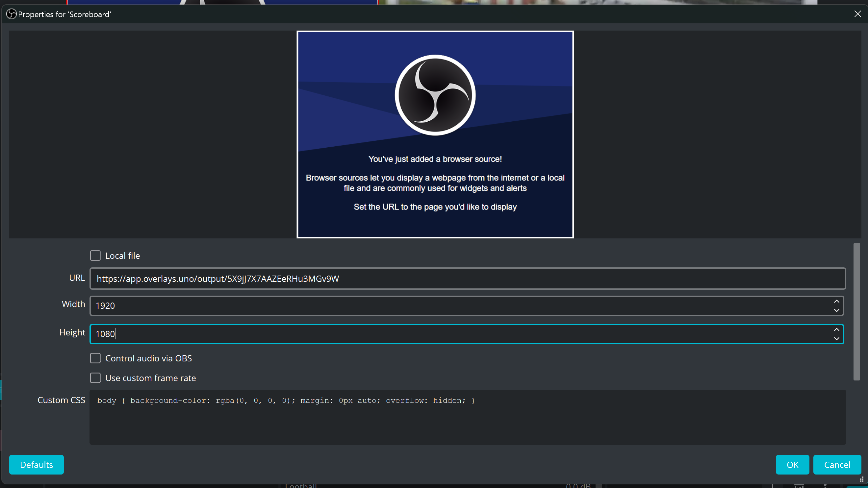The width and height of the screenshot is (868, 488).
Task: Enable the Local file checkbox
Action: pos(95,256)
